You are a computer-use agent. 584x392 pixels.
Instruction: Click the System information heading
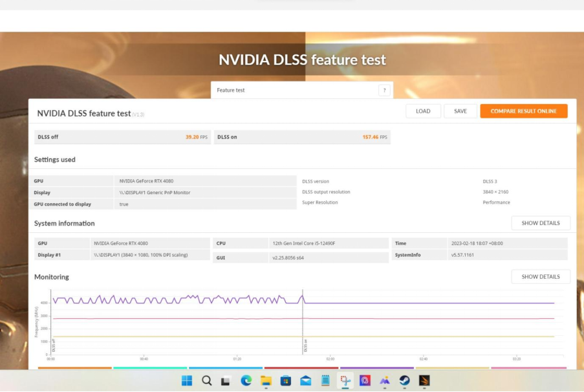pyautogui.click(x=65, y=223)
